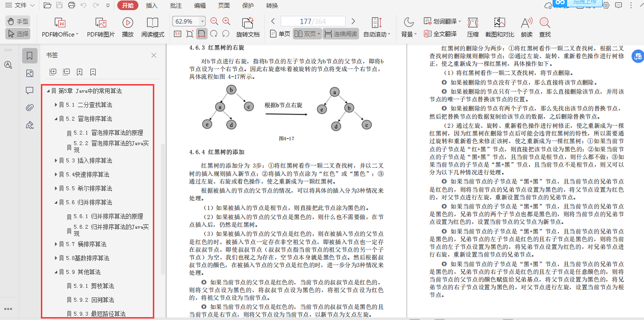Click the undo arrow icon
The height and width of the screenshot is (320, 644).
click(x=83, y=6)
